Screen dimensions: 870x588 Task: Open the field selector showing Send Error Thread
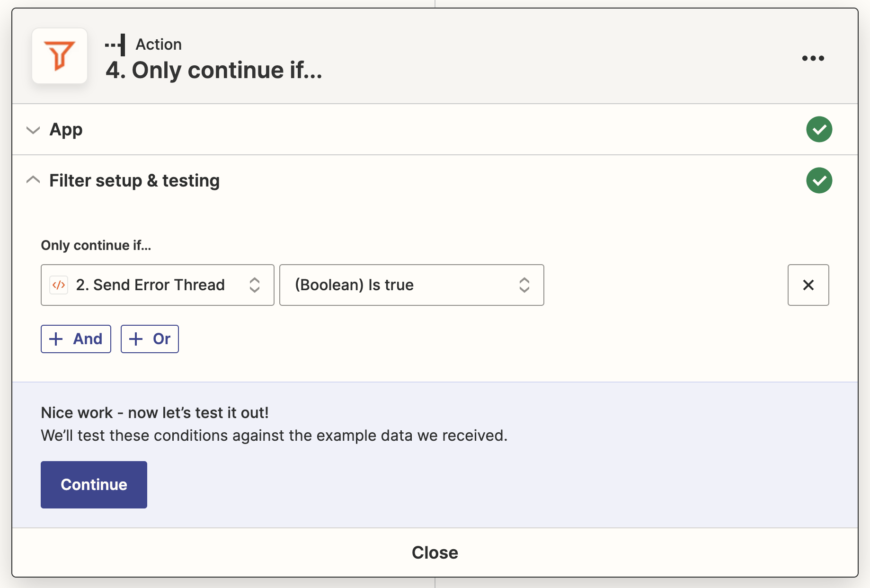click(158, 285)
